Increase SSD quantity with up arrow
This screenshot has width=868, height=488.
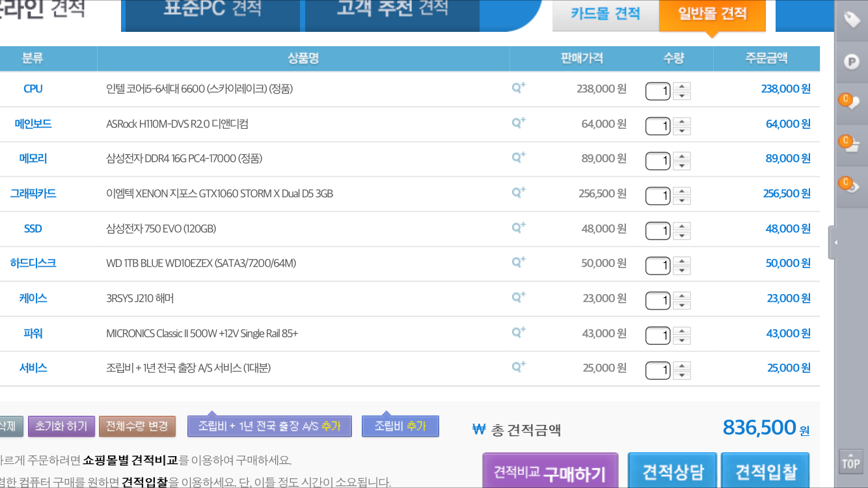682,226
